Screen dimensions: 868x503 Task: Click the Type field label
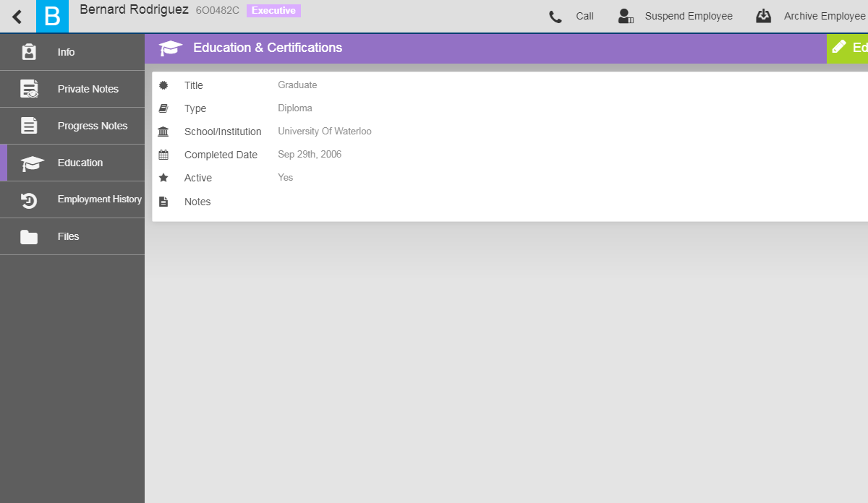tap(195, 108)
